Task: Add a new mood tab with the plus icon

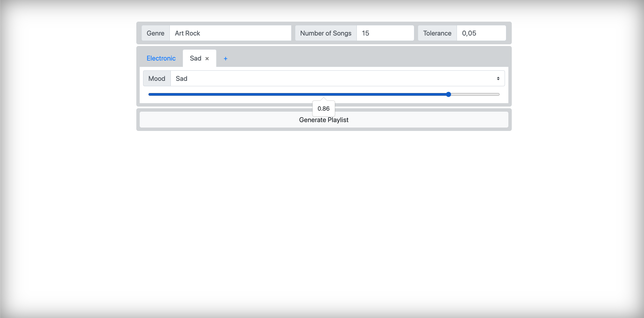Action: point(226,59)
